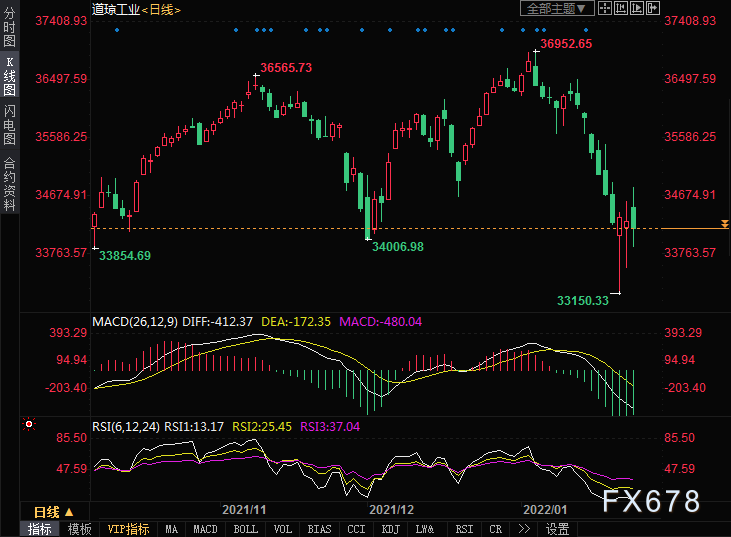This screenshot has height=537, width=731.
Task: Apply the KDJ indicator
Action: pos(390,529)
